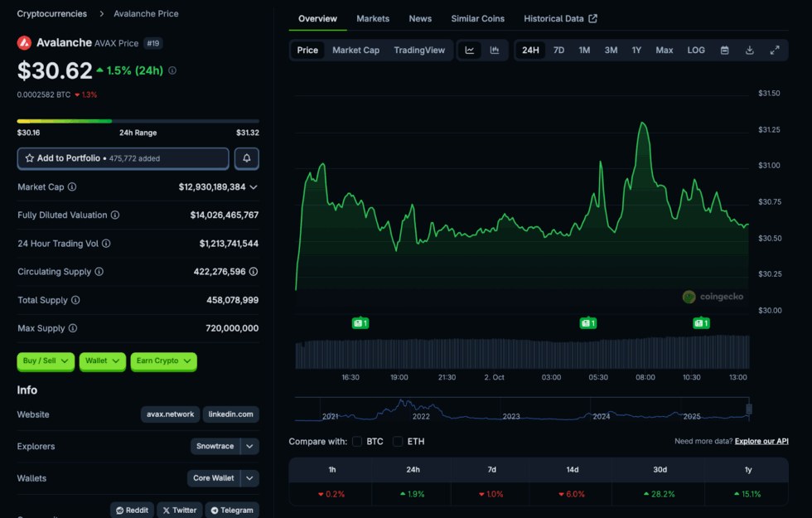Switch to candlestick chart icon

click(x=495, y=51)
